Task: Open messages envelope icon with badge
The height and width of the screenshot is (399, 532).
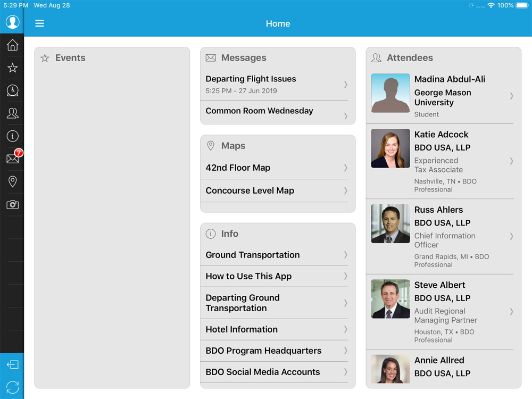Action: (14, 157)
